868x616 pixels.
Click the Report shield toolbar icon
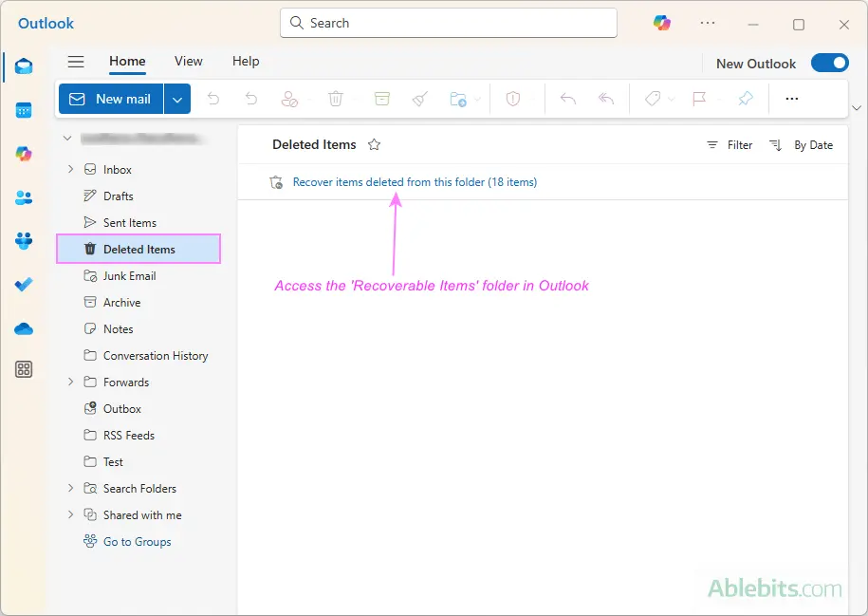tap(513, 99)
